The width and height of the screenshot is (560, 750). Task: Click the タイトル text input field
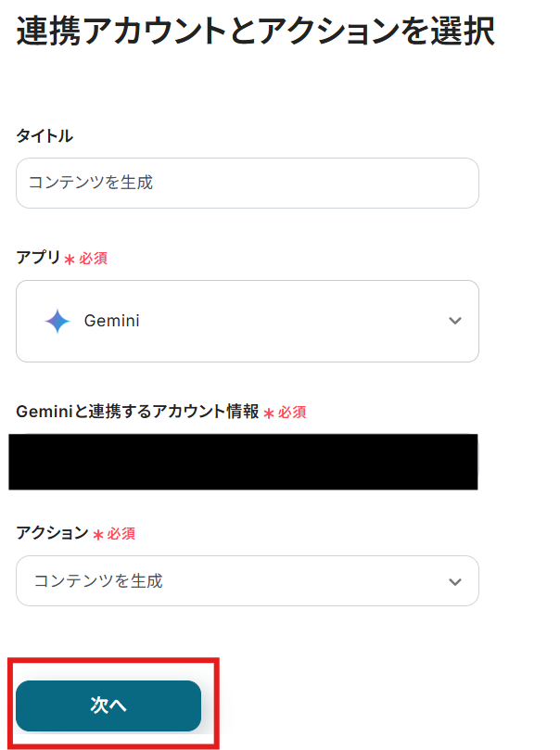click(247, 183)
